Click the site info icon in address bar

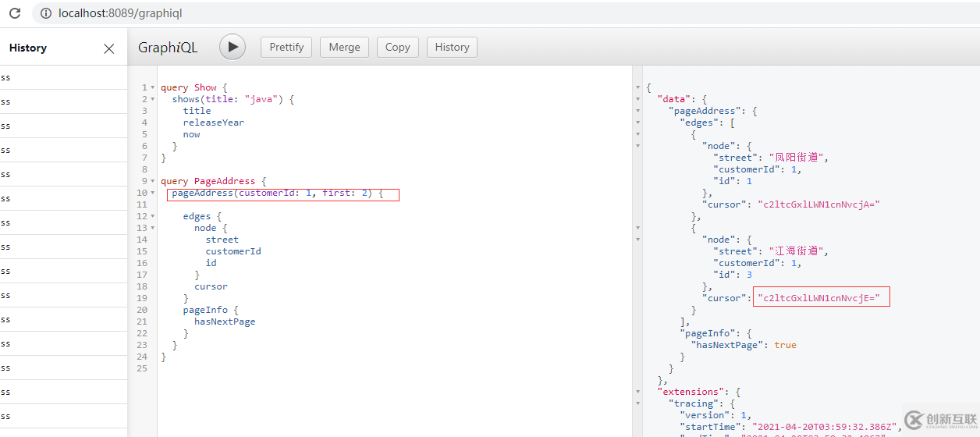click(46, 13)
